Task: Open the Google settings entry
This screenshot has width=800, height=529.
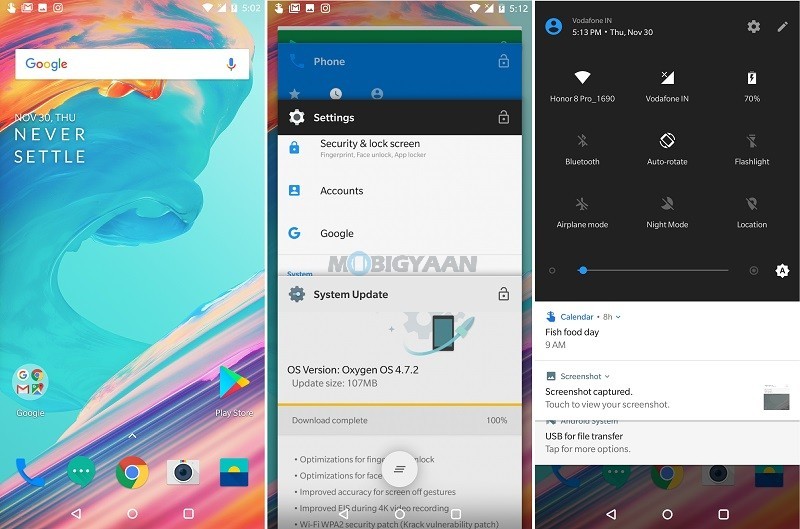Action: [x=399, y=233]
